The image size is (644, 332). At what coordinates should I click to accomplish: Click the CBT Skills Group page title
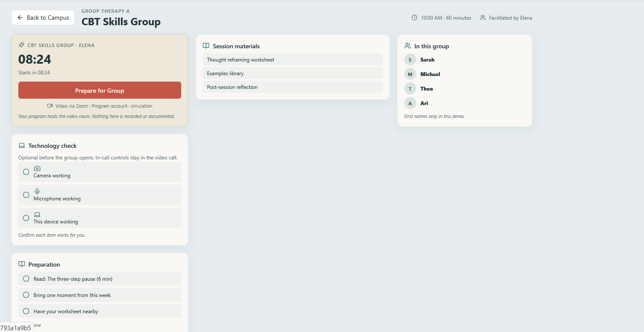[x=121, y=22]
